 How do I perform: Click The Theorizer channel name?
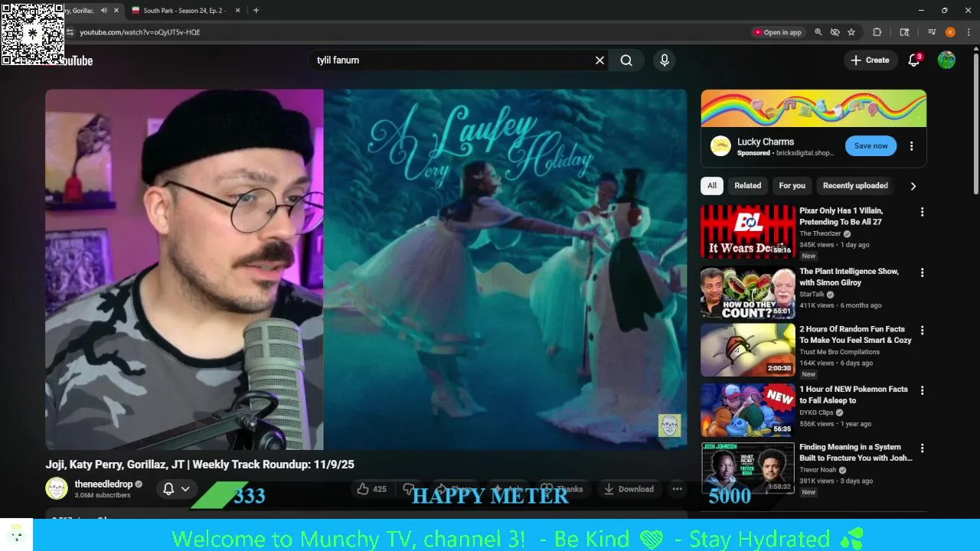pyautogui.click(x=820, y=233)
